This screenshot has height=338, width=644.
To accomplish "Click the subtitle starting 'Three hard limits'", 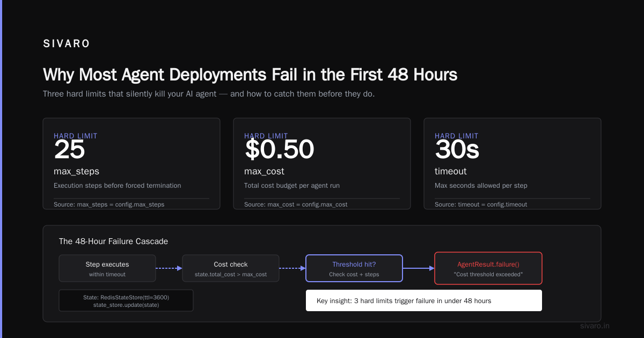I will [209, 94].
